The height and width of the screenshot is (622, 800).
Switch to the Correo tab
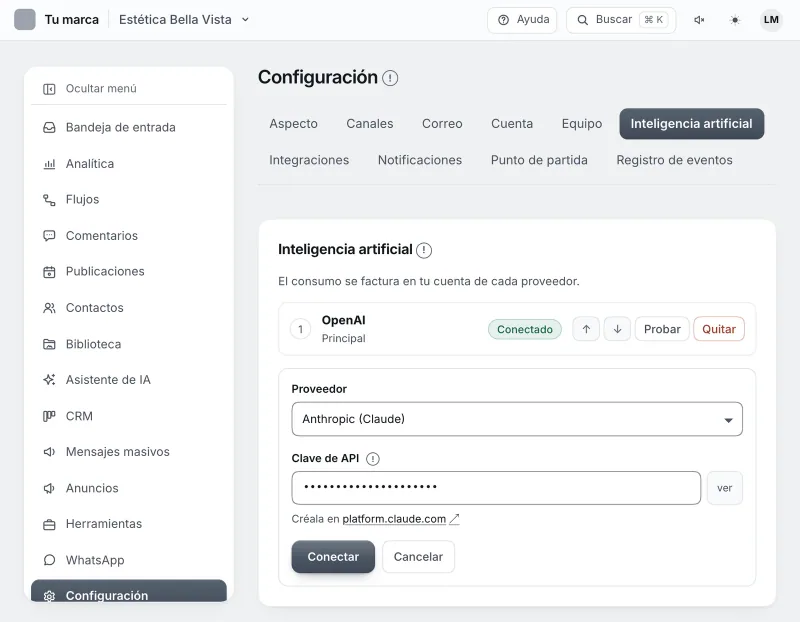coord(442,123)
